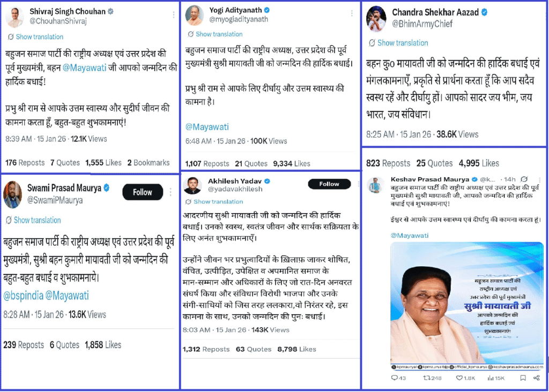The height and width of the screenshot is (392, 549).
Task: Open @Mayawati mention in Yogi Adityanath tweet
Action: tap(207, 127)
